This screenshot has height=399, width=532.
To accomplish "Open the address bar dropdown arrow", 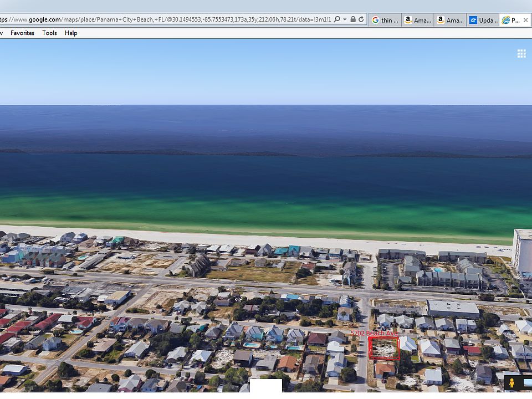I will click(x=345, y=19).
